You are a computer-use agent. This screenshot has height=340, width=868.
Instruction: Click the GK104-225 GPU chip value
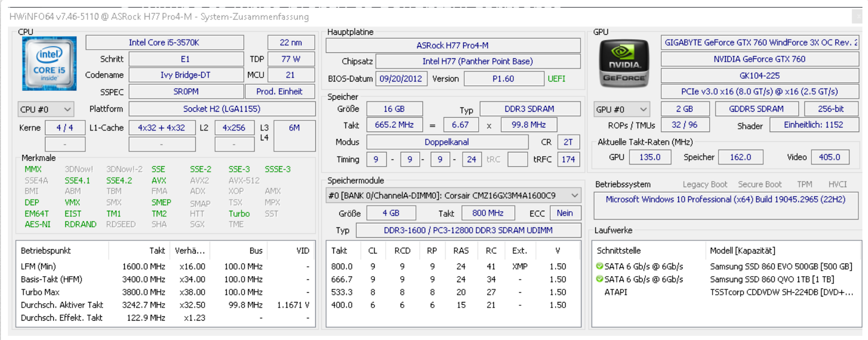[760, 76]
